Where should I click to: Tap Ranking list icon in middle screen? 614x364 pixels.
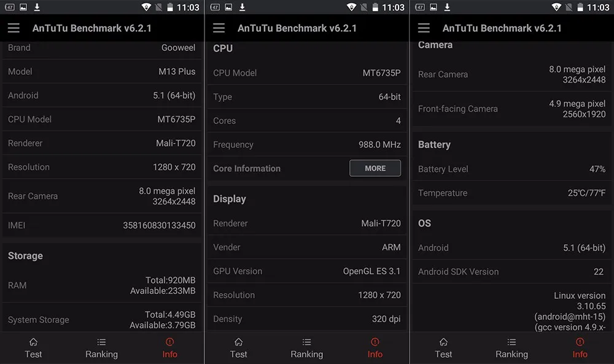click(x=306, y=342)
